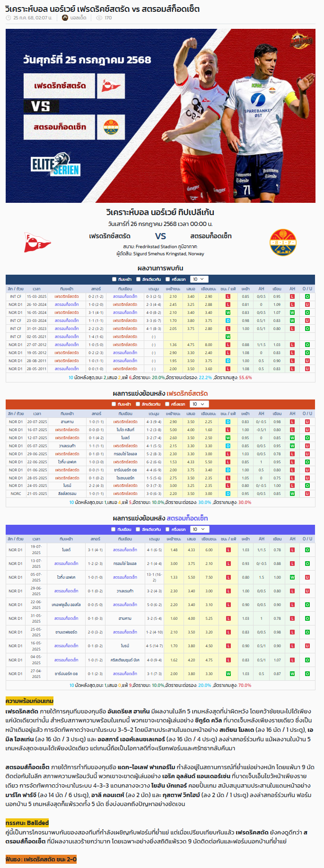Screen dimensions: 324x868
Task: Tick ครึ่งแรก checkbox in Fredrikstad's past results
Action: click(x=168, y=404)
